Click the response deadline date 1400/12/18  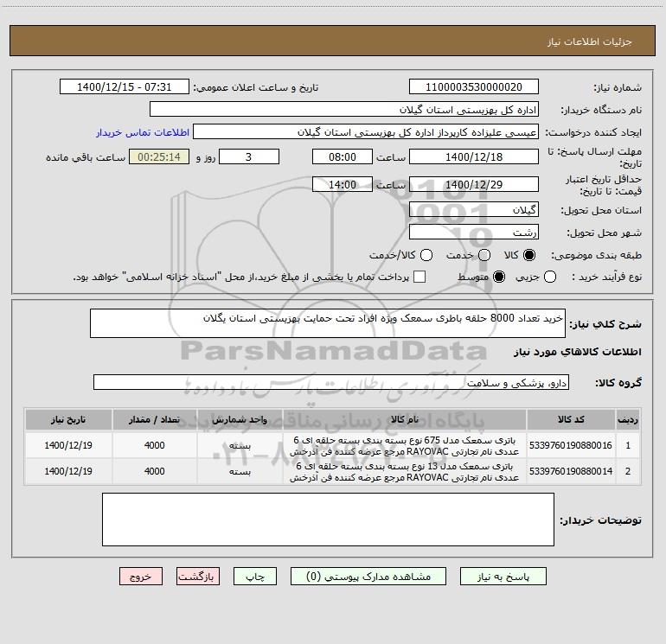pos(474,156)
